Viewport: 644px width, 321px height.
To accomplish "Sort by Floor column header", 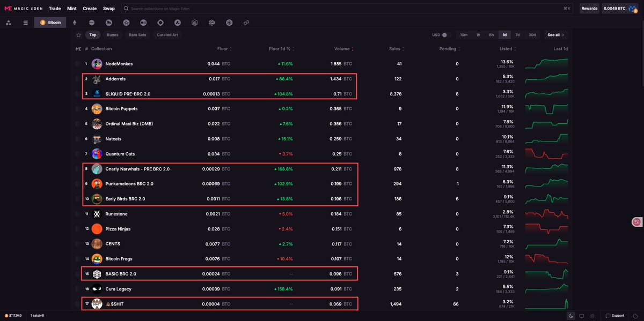I will pos(224,49).
